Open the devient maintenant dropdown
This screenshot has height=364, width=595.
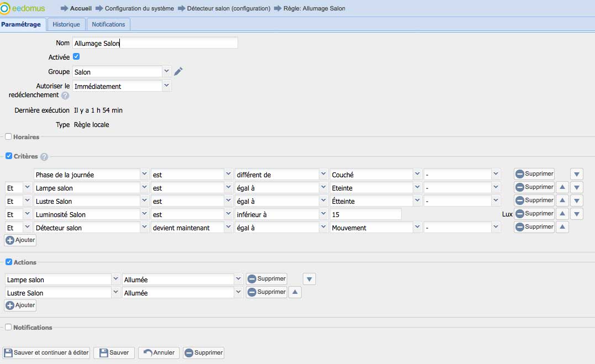pyautogui.click(x=228, y=228)
